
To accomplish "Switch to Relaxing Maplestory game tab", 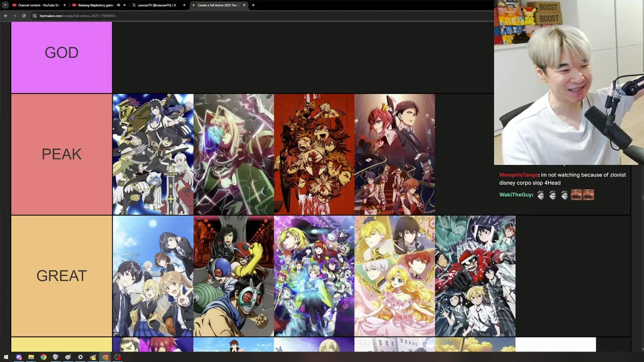I will tap(99, 5).
